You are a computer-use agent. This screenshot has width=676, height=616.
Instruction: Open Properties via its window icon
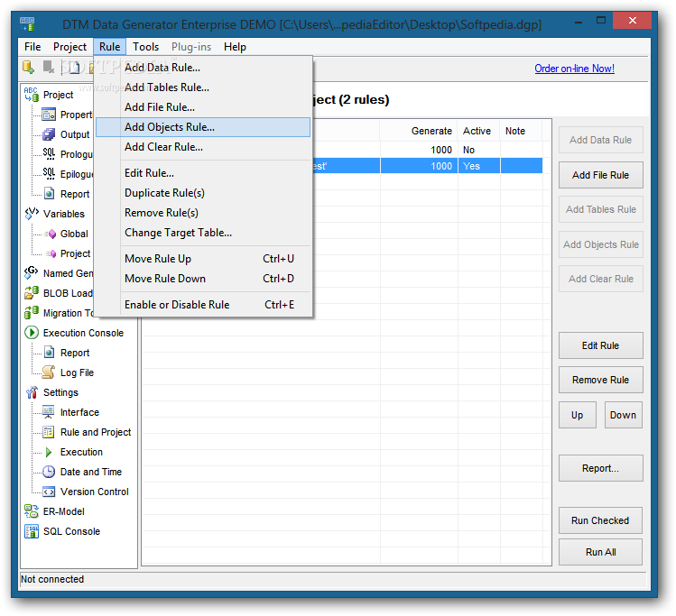coord(49,115)
